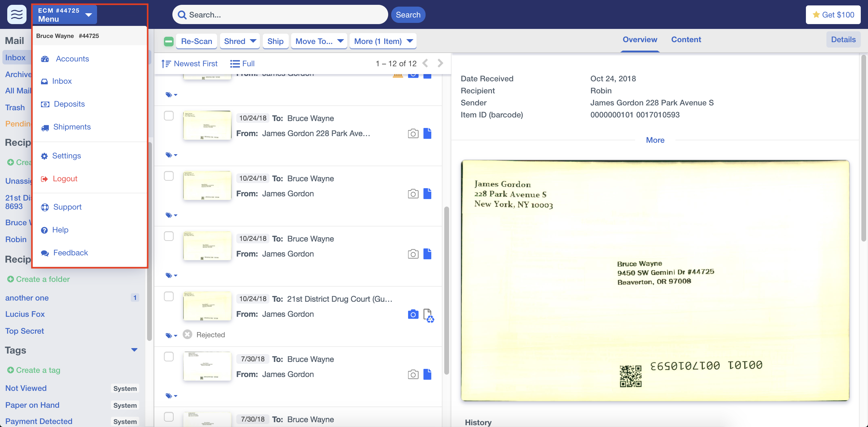Expand More item details link
868x427 pixels.
point(655,140)
